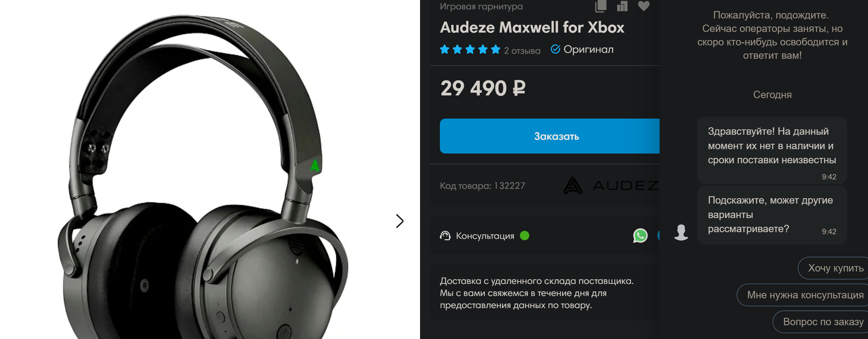868x339 pixels.
Task: Add headset to comparison chart icon
Action: coord(622,6)
